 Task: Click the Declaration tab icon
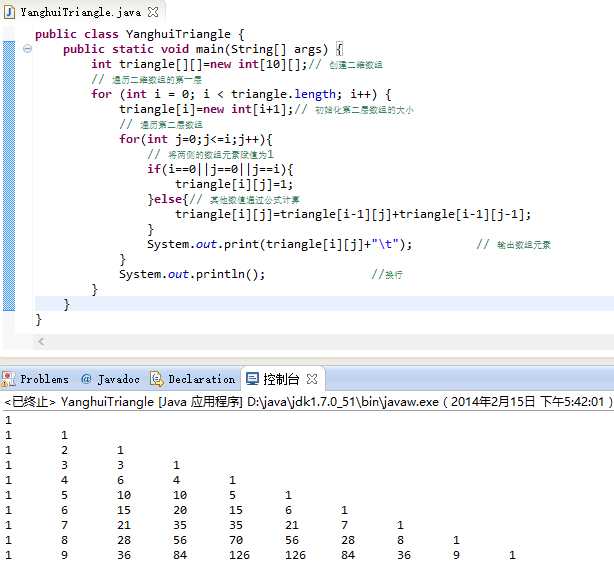click(x=157, y=379)
